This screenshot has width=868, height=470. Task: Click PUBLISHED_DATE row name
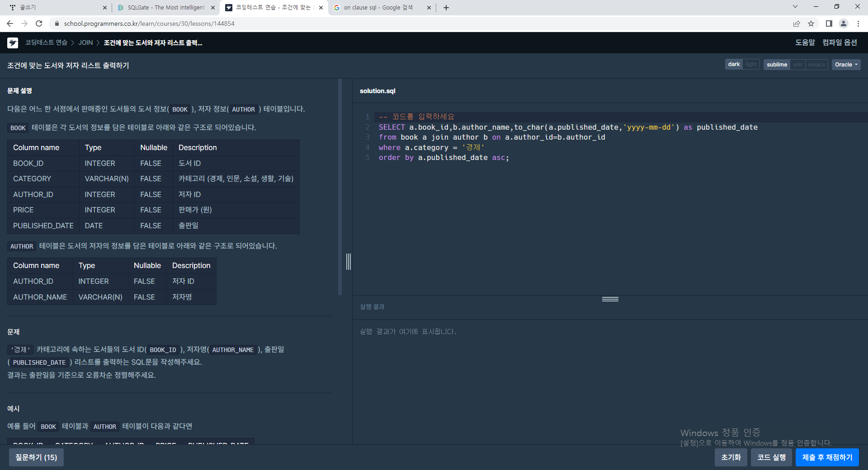coord(43,226)
